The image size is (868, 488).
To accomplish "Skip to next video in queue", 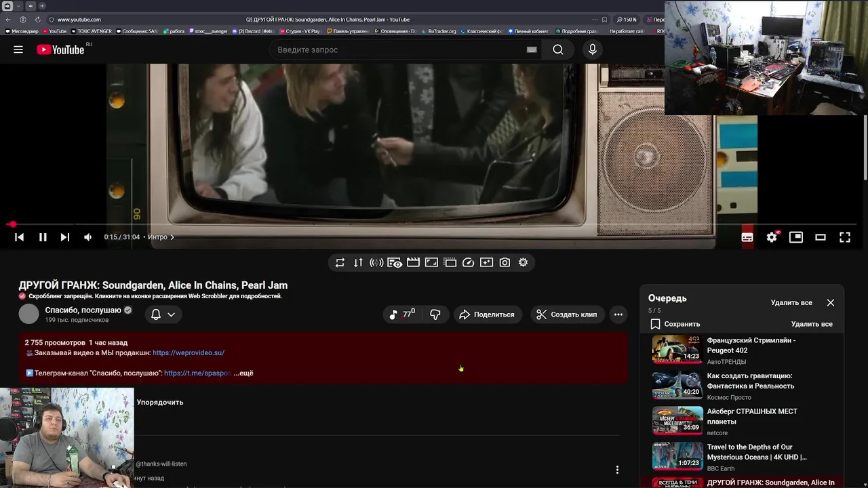I will [64, 237].
